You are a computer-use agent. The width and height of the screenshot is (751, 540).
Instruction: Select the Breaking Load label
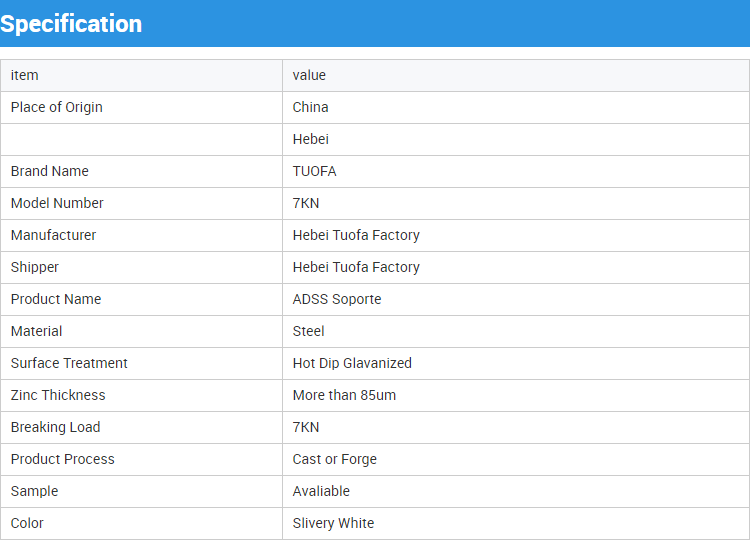[56, 427]
